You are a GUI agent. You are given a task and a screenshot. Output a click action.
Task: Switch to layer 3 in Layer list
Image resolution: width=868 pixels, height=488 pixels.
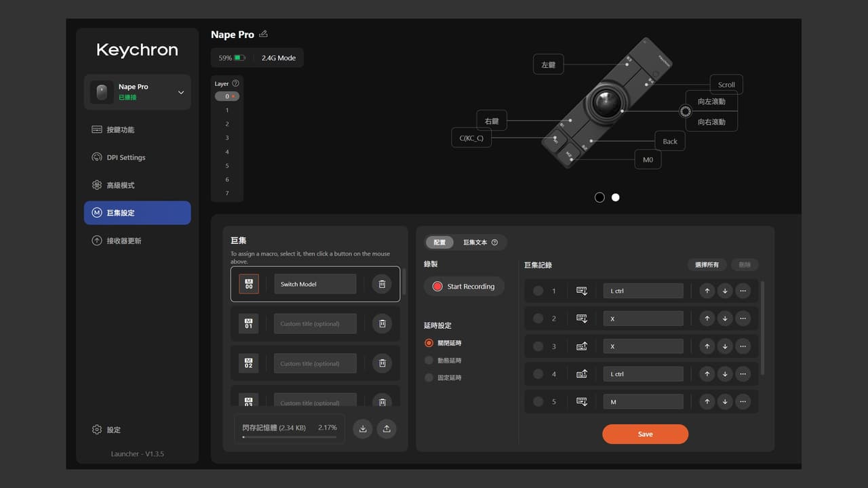227,138
